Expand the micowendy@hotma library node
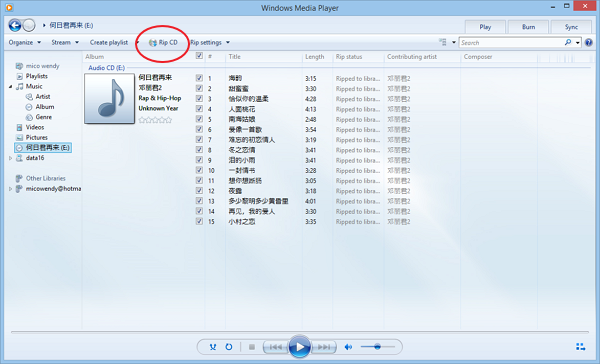This screenshot has height=364, width=600. [x=10, y=189]
